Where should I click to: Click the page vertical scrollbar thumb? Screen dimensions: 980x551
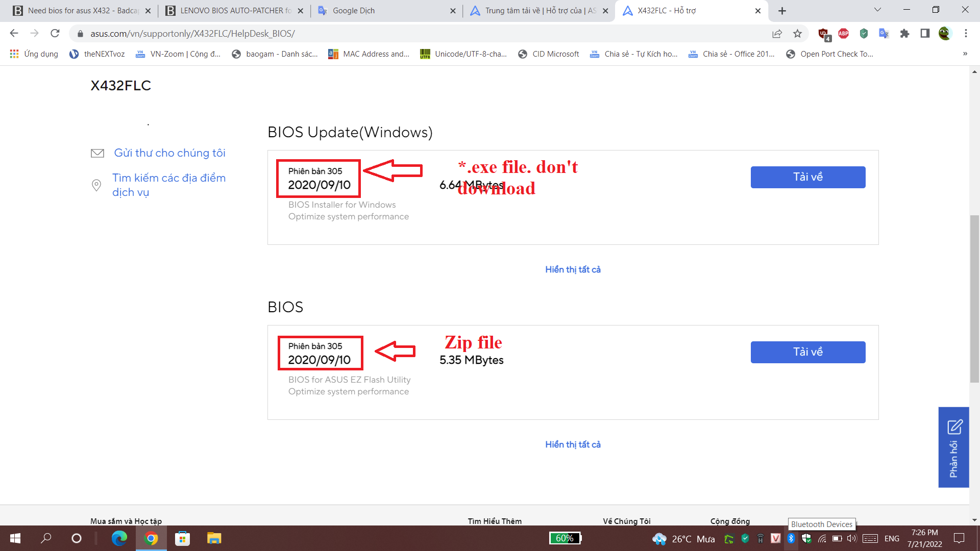[x=974, y=298]
